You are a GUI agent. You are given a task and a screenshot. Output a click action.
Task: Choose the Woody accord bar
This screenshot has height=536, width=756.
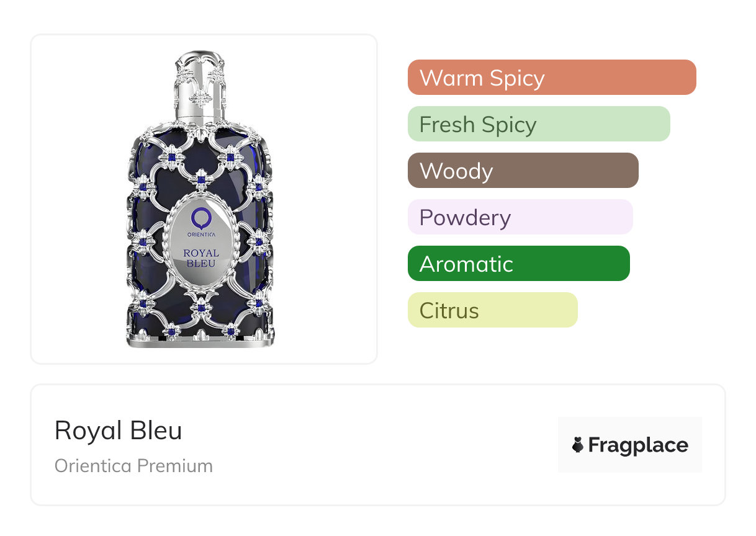[523, 171]
